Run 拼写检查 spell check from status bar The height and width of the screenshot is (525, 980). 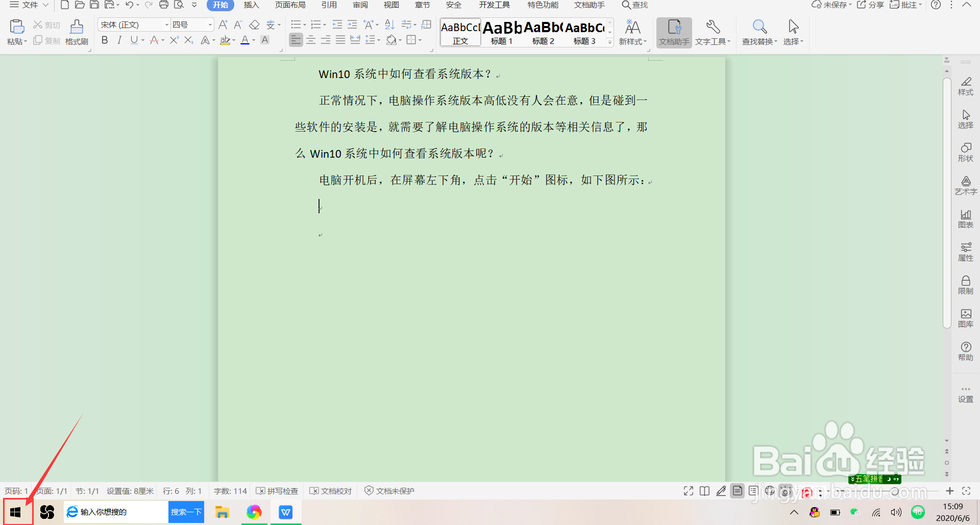[277, 490]
